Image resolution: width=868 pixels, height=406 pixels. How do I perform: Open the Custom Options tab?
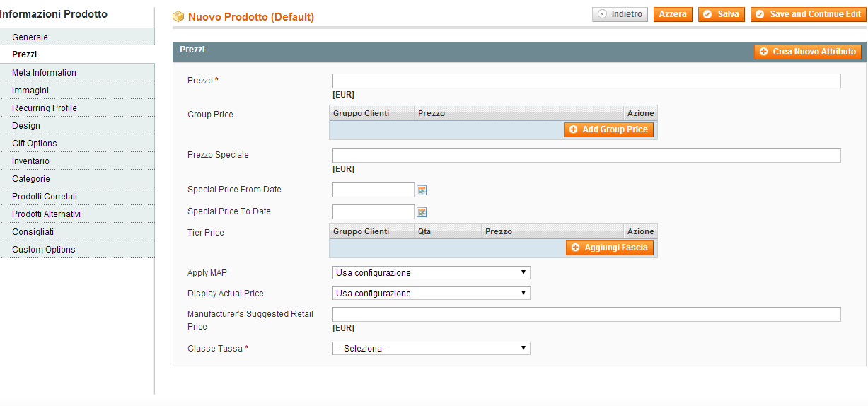click(x=43, y=250)
